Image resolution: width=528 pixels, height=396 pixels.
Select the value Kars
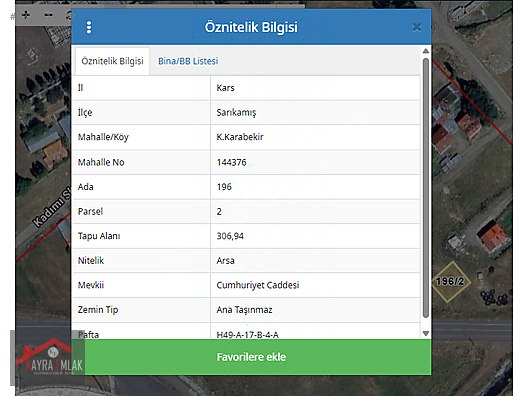coord(225,88)
